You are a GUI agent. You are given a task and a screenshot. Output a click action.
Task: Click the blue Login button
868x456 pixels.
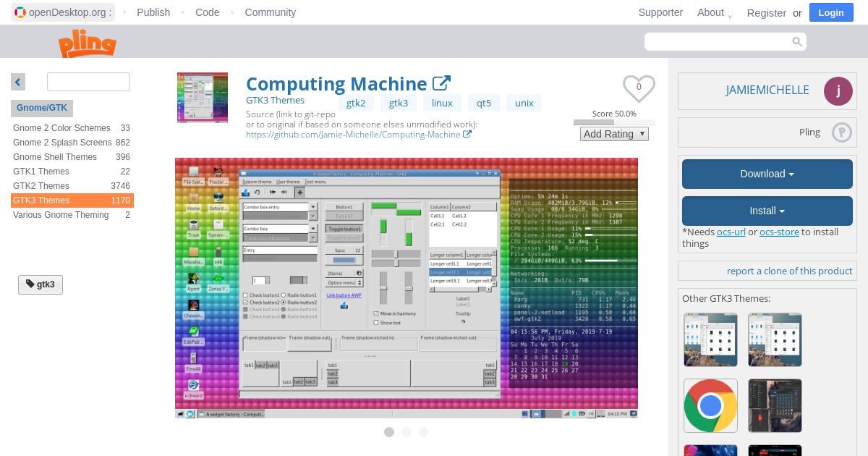(x=831, y=12)
